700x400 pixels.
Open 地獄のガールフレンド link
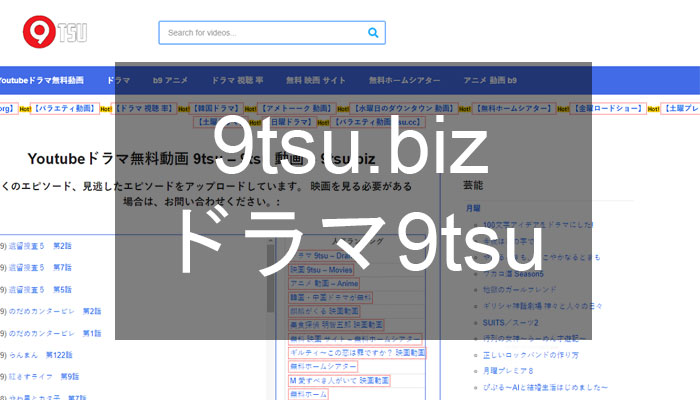tap(520, 290)
